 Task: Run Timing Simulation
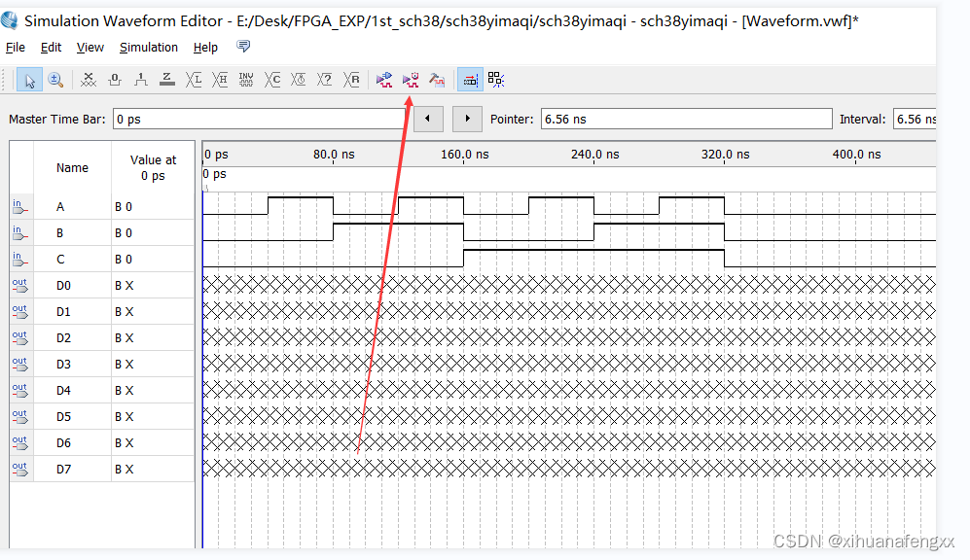tap(411, 80)
